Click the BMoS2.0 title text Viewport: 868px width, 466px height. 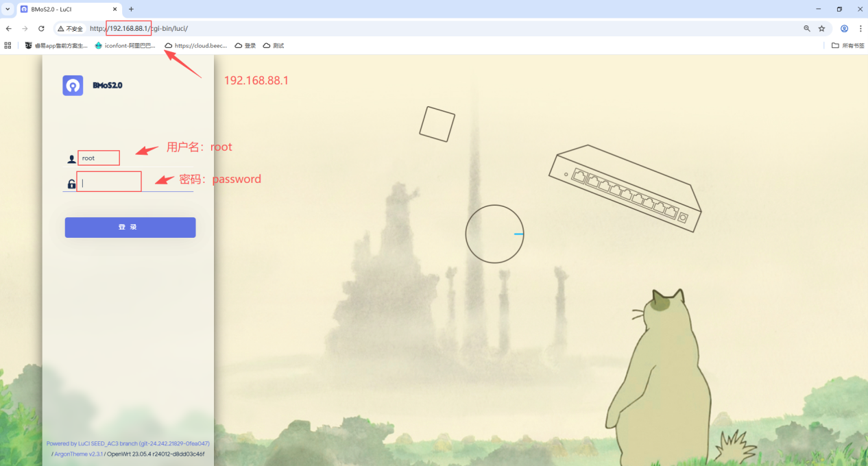pyautogui.click(x=108, y=86)
